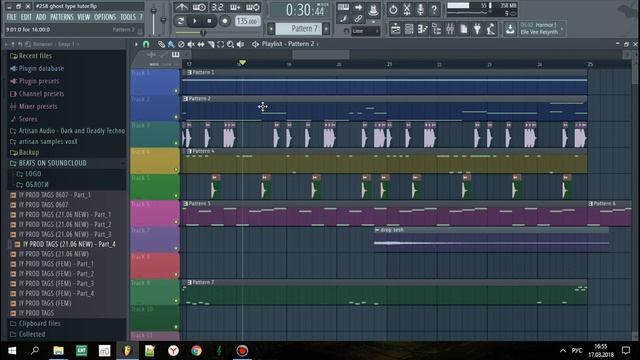The width and height of the screenshot is (640, 360).
Task: Choose the Select marquee tool in playlist
Action: tap(221, 44)
